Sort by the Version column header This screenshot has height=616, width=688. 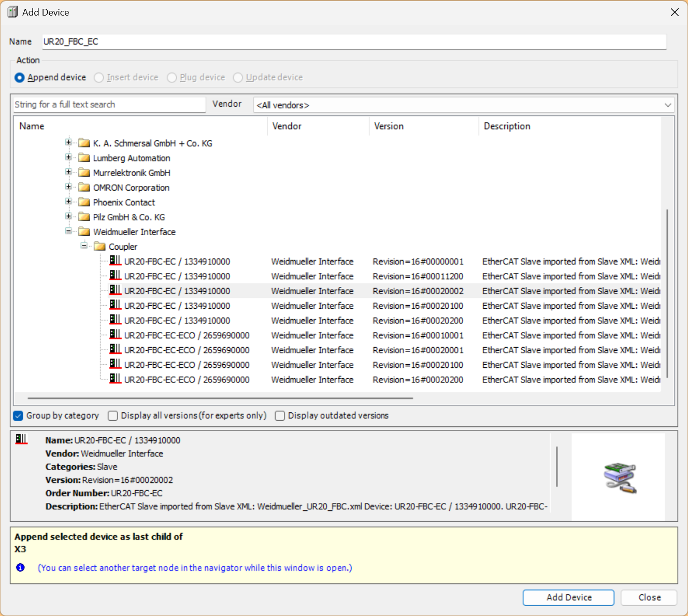(x=424, y=126)
